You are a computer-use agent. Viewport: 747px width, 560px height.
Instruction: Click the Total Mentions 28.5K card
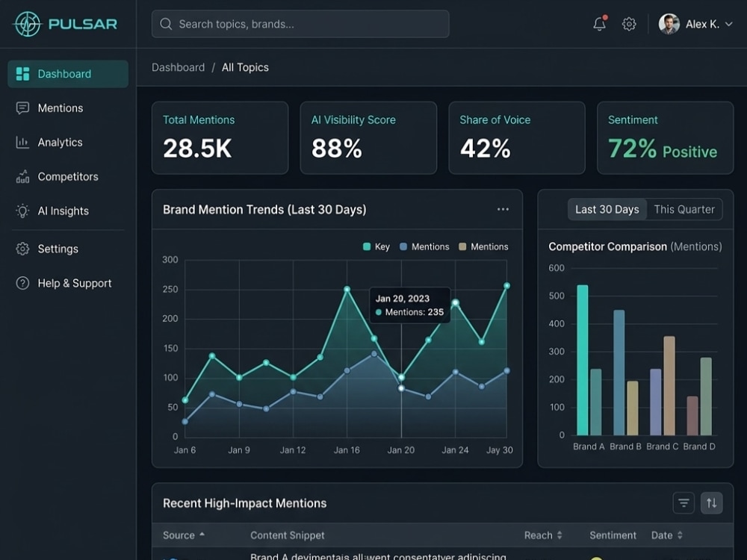pyautogui.click(x=220, y=137)
